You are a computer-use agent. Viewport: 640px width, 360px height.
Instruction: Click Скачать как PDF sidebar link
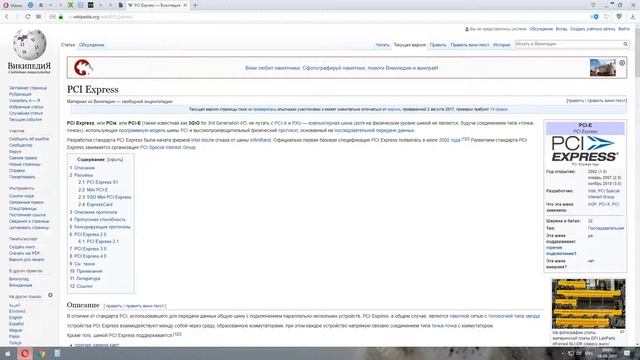tap(24, 253)
